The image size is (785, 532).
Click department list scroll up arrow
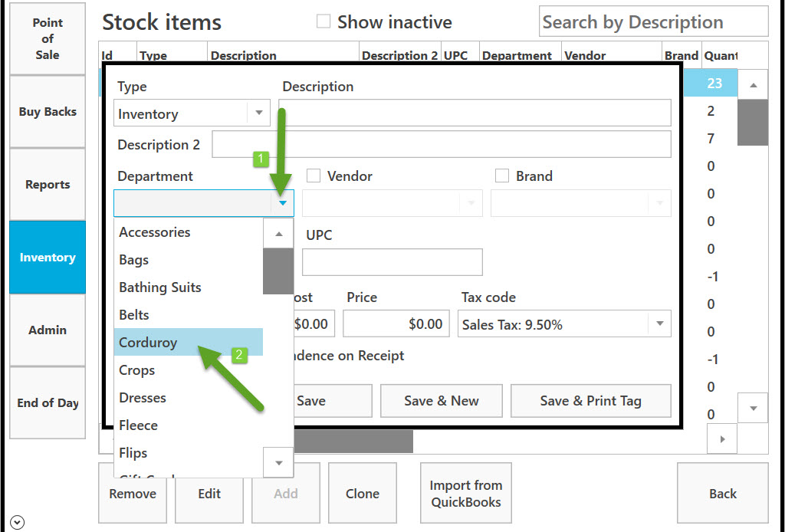coord(278,233)
